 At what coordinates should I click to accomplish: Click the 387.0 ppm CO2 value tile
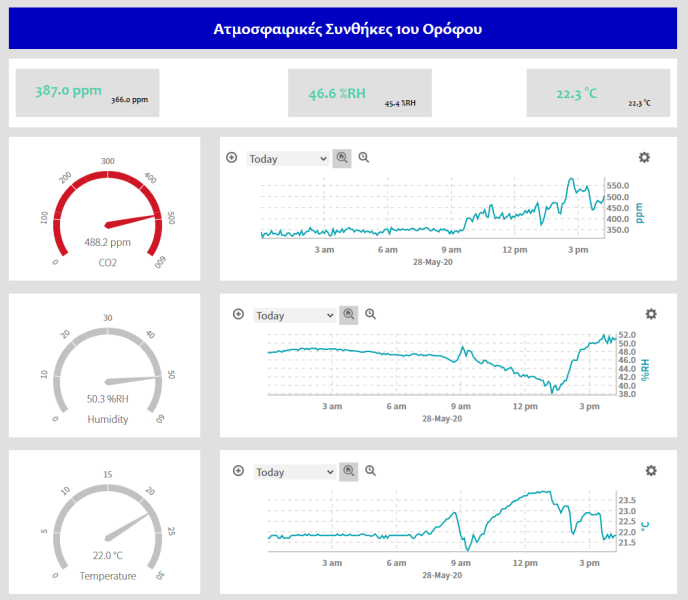coord(87,93)
